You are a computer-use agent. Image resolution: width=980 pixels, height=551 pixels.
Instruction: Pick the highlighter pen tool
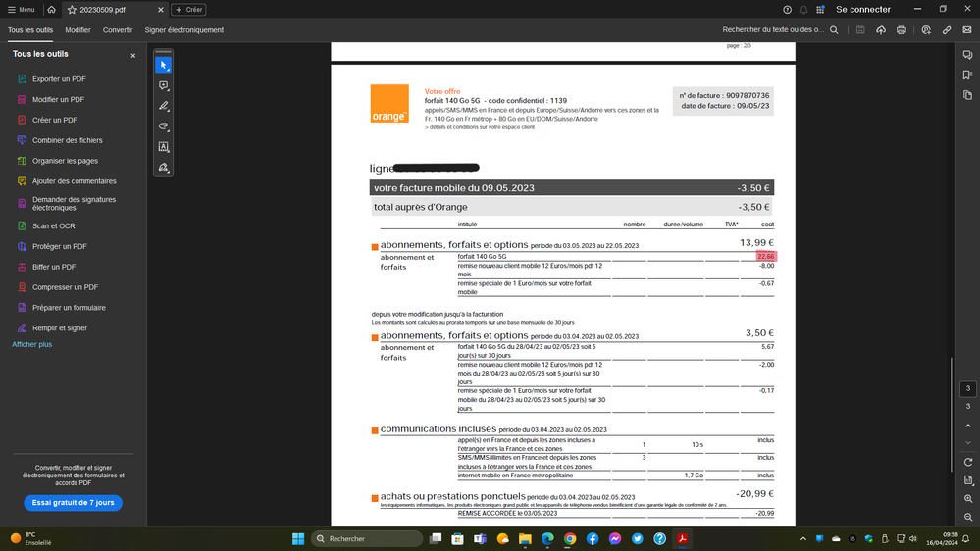point(164,106)
